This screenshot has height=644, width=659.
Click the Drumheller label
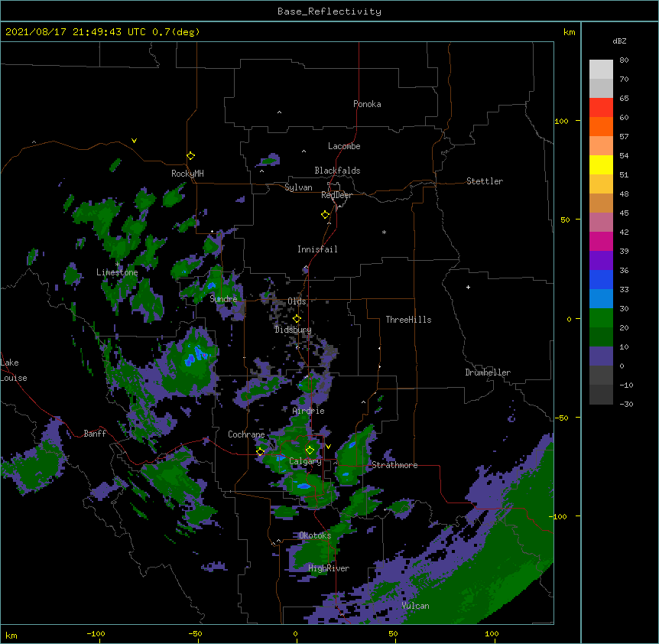pos(488,372)
